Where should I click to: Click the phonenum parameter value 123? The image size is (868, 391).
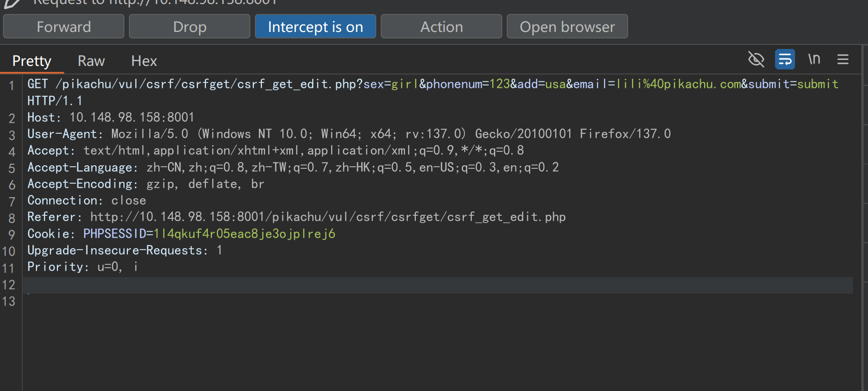tap(499, 84)
